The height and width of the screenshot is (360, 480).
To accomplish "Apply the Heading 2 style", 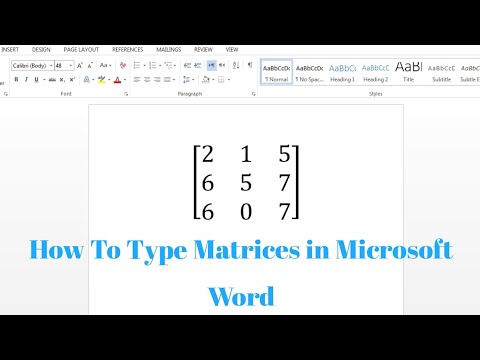I will coord(375,72).
